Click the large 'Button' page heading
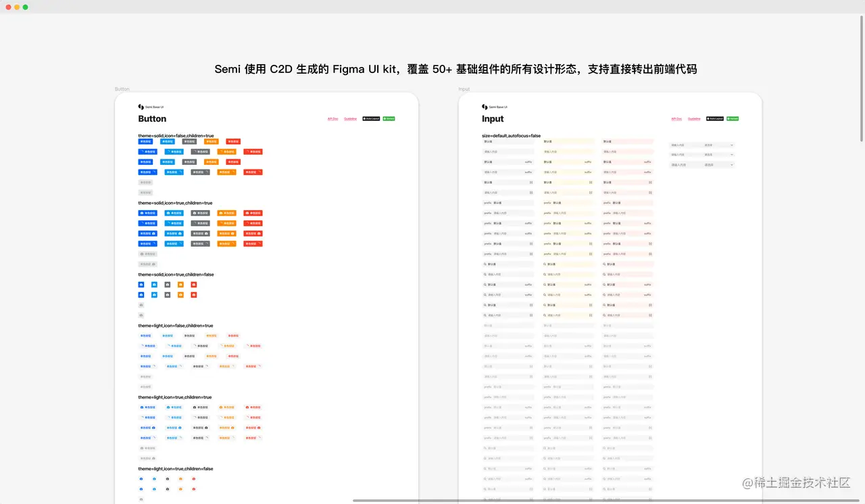 152,119
